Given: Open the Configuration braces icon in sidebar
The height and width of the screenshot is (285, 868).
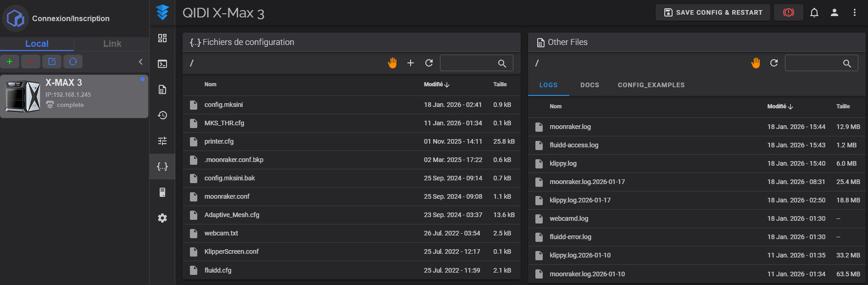Looking at the screenshot, I should coord(162,167).
